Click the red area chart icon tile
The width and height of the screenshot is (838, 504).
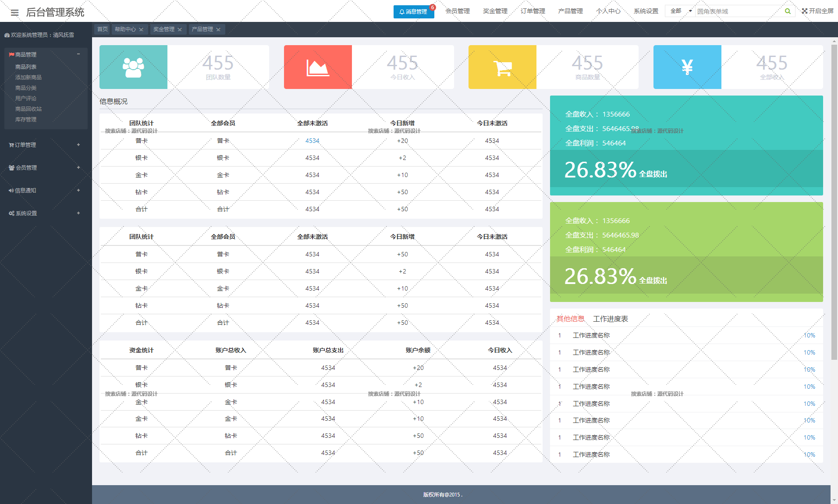coord(318,67)
